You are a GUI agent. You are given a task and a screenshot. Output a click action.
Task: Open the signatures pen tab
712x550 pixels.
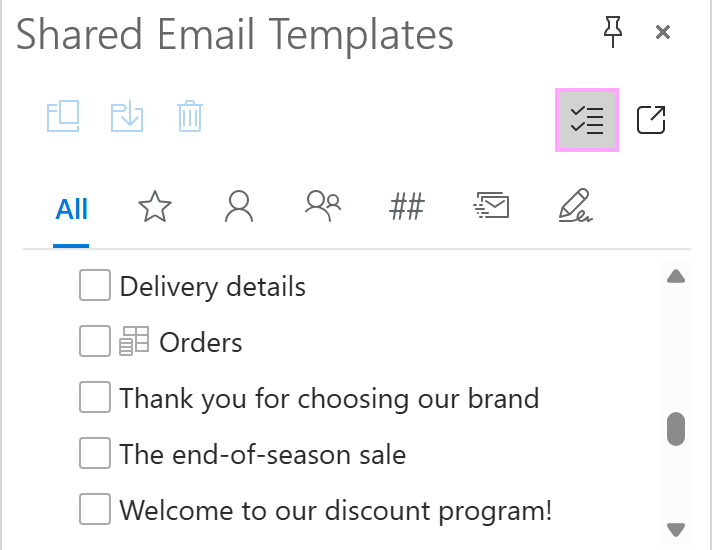click(x=575, y=207)
